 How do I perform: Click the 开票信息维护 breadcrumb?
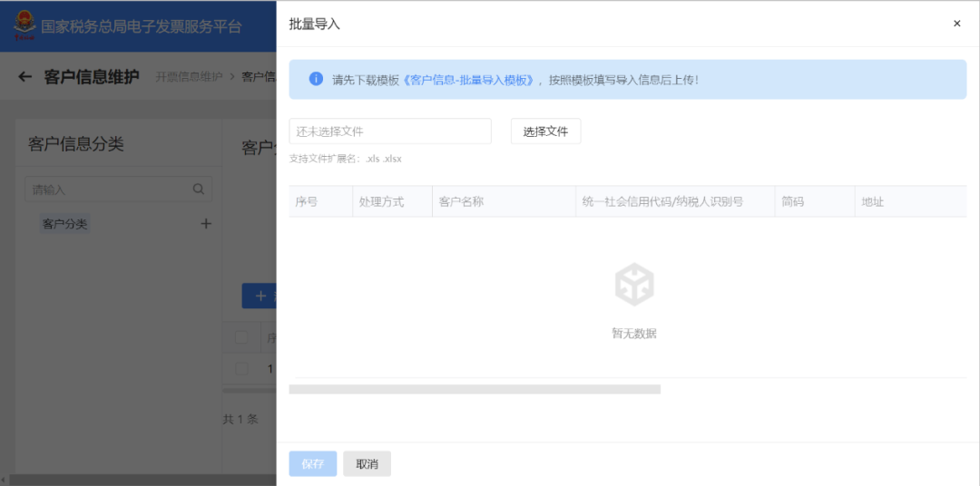(189, 77)
